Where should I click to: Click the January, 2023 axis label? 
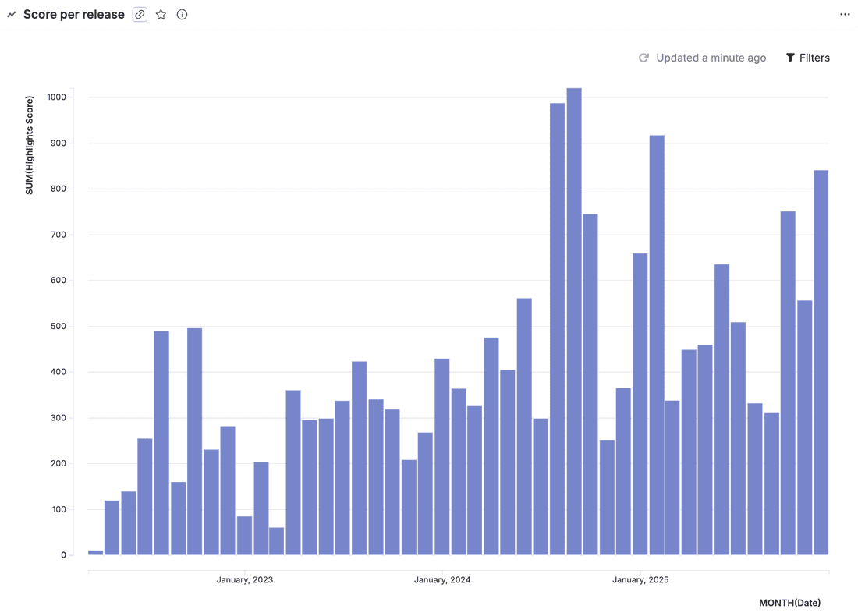click(245, 580)
